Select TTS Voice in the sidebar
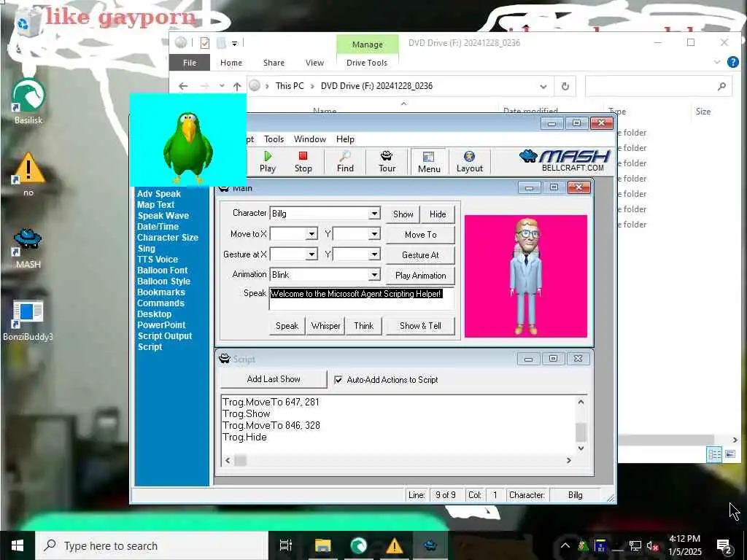 coord(158,260)
